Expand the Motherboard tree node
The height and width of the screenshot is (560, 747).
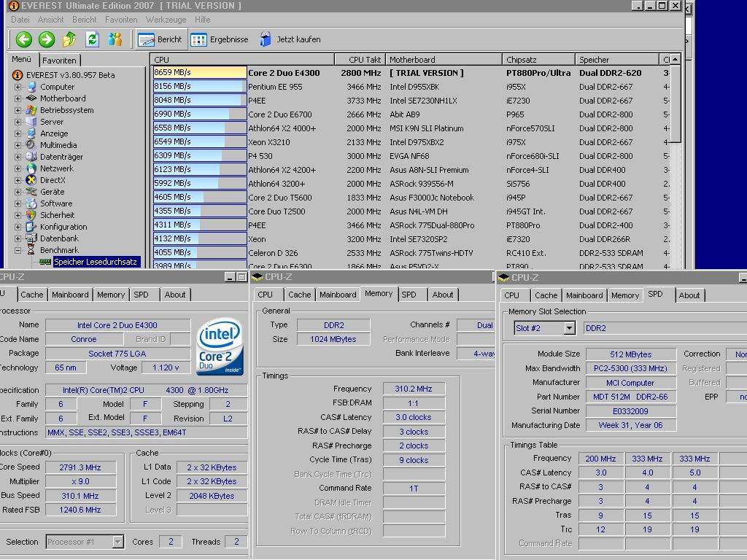(x=18, y=98)
